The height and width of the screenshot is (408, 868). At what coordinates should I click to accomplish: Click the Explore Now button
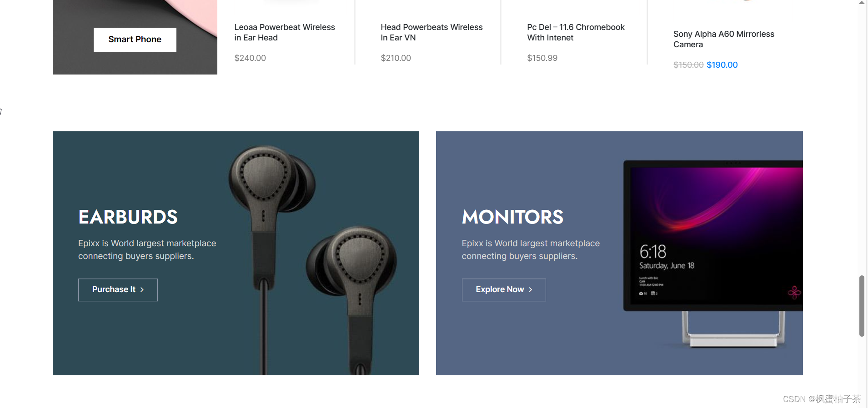coord(504,290)
